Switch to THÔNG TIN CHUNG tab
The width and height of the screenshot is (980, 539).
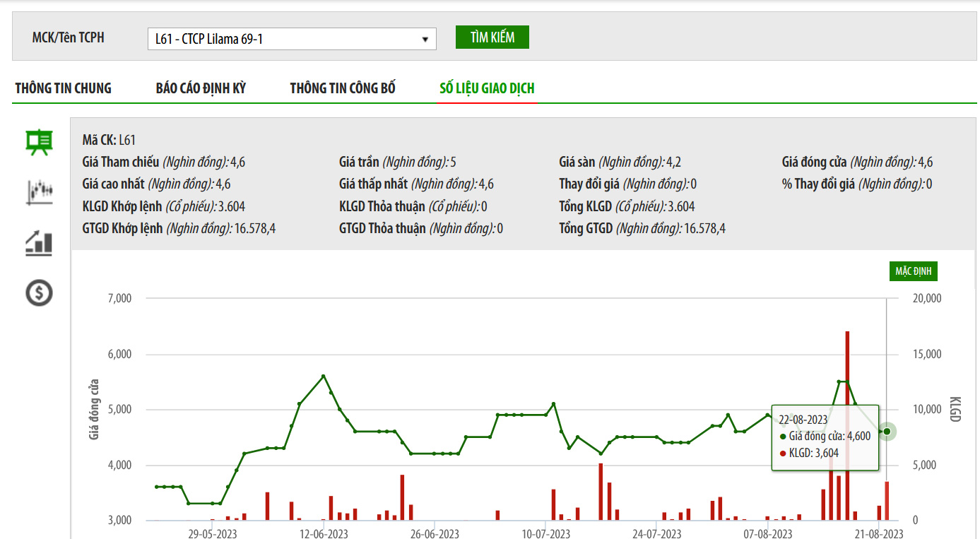64,88
